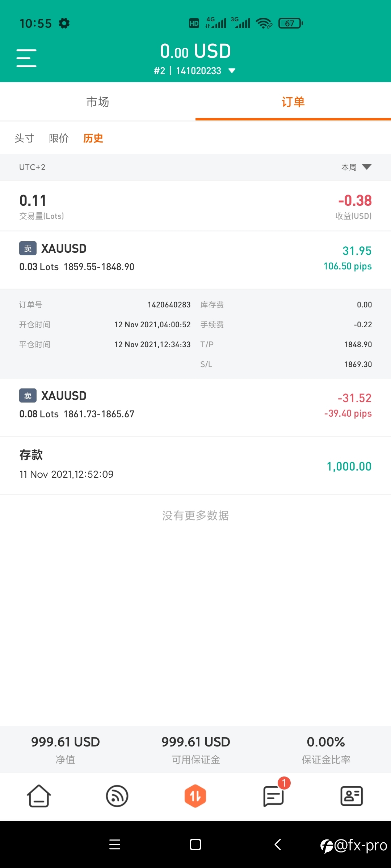Open the account profile card icon
This screenshot has width=391, height=868.
click(352, 796)
